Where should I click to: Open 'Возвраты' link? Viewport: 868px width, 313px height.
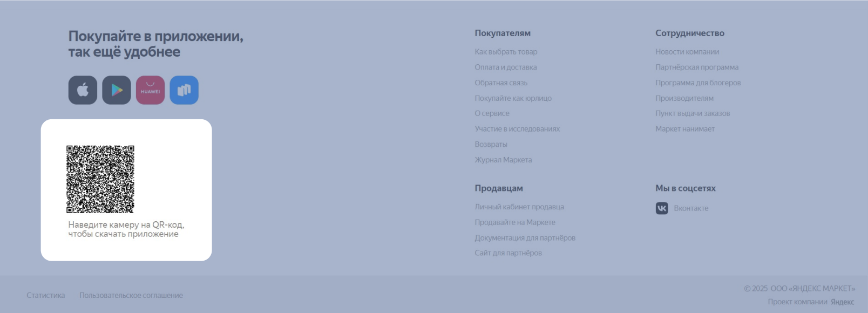491,144
